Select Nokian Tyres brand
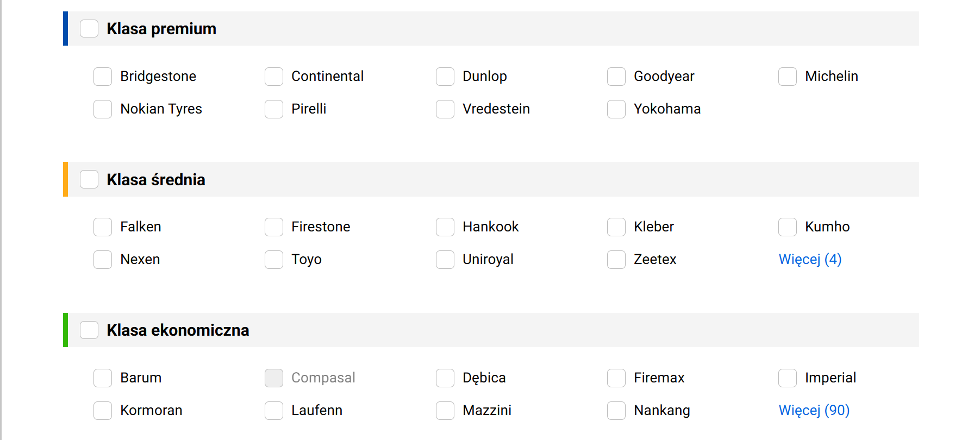Viewport: 980px width, 440px height. click(103, 109)
